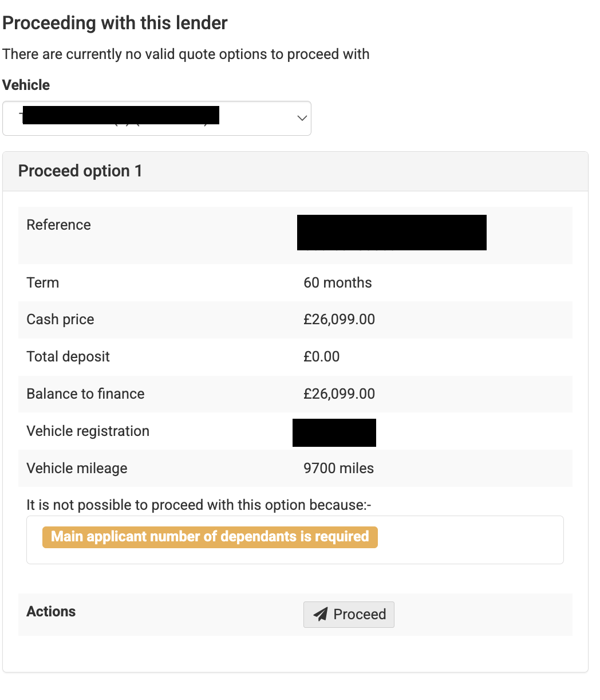The image size is (600, 700).
Task: Click the Reference value field
Action: (391, 232)
